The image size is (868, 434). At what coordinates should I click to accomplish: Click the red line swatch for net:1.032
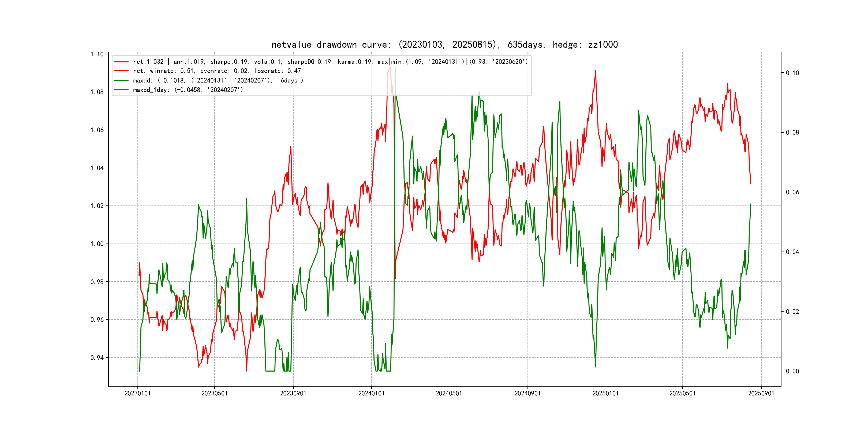point(121,62)
